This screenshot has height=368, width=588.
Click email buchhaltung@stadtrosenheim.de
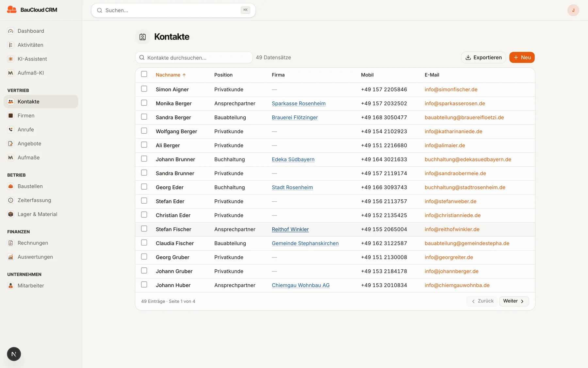[465, 188]
